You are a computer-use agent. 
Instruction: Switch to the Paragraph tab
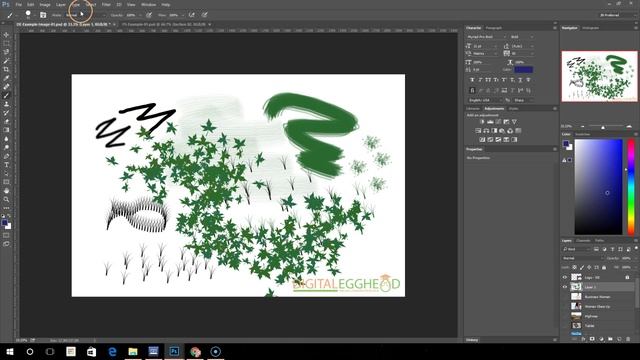tap(493, 28)
